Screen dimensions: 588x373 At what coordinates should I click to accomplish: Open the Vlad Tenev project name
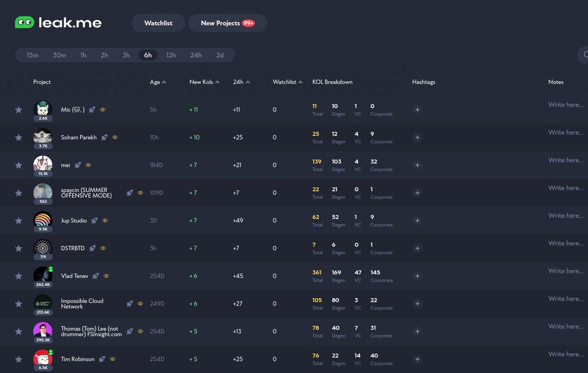coord(74,276)
